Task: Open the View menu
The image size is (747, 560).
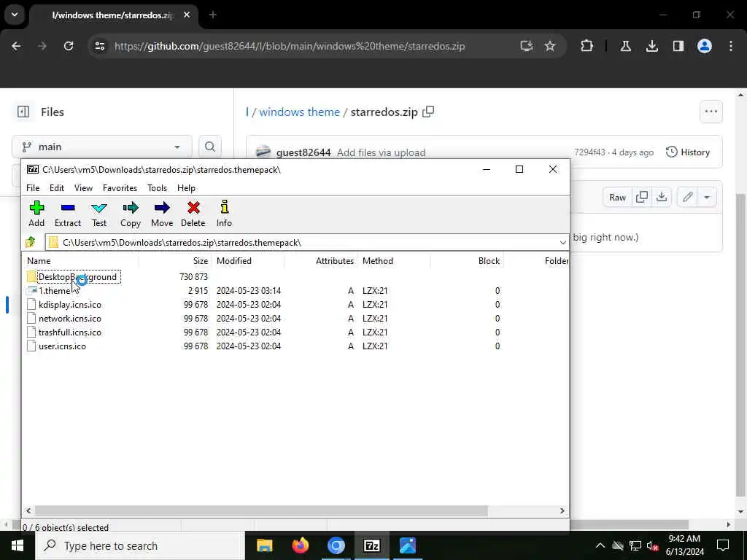Action: pyautogui.click(x=83, y=188)
